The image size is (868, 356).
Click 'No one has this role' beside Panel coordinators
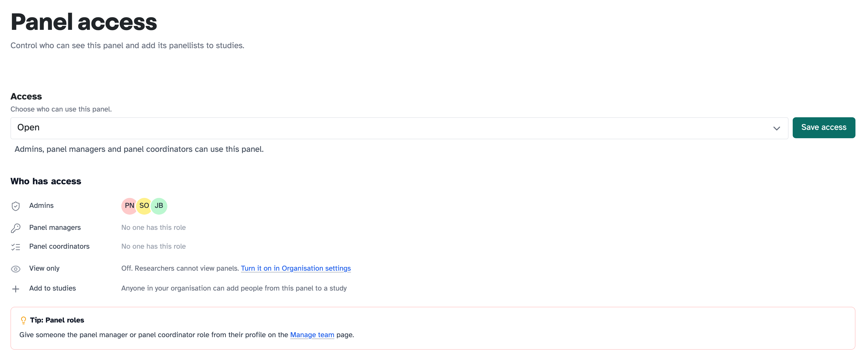coord(153,246)
